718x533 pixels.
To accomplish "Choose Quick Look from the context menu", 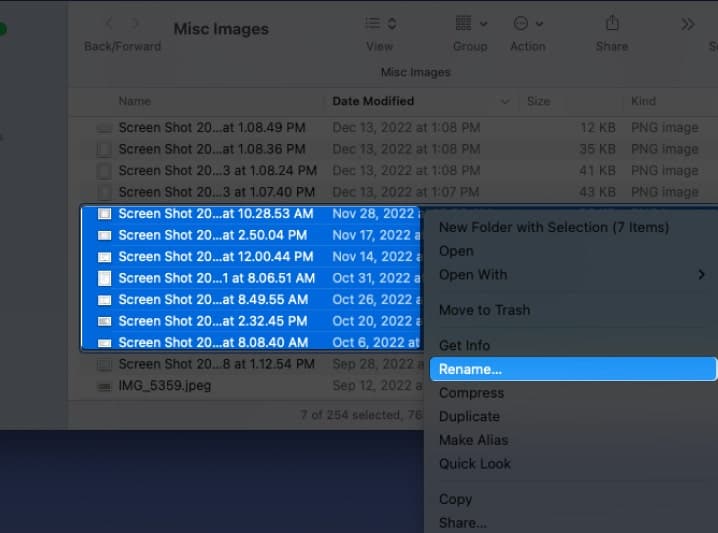I will (475, 464).
